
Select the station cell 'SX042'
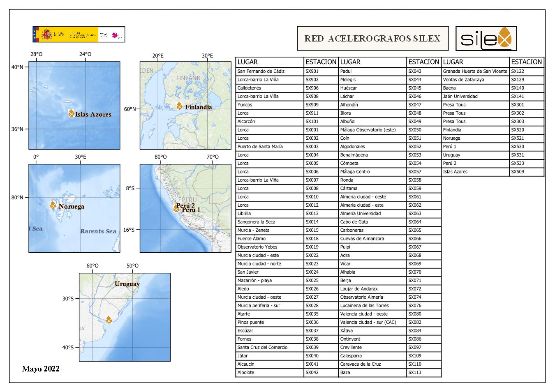pyautogui.click(x=321, y=372)
